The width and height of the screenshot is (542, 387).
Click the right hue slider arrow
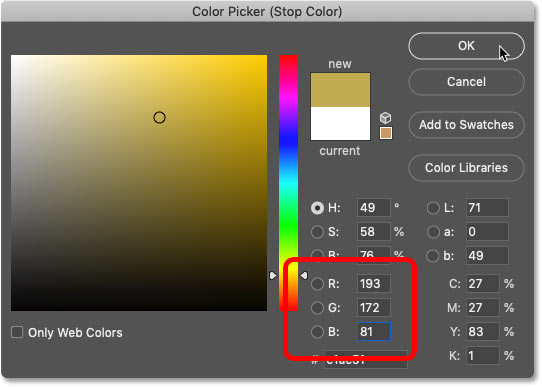pos(303,275)
